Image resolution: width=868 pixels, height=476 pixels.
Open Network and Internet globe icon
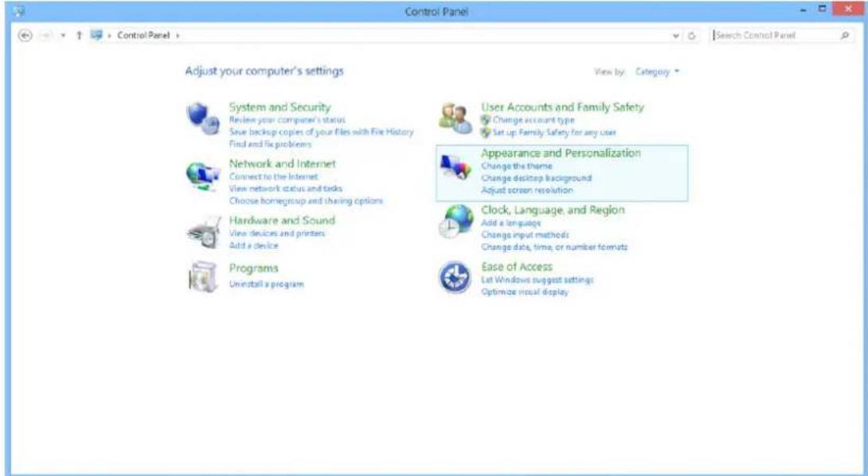pos(202,176)
